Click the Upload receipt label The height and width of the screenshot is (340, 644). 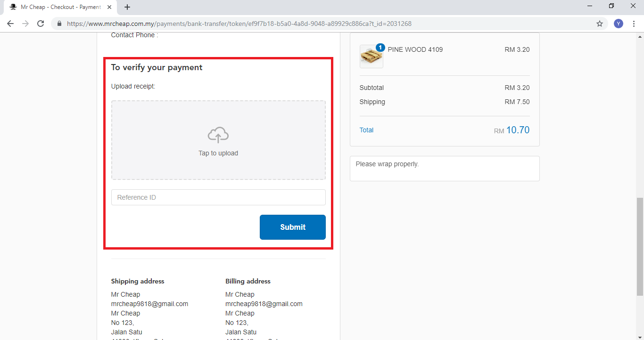[x=133, y=86]
